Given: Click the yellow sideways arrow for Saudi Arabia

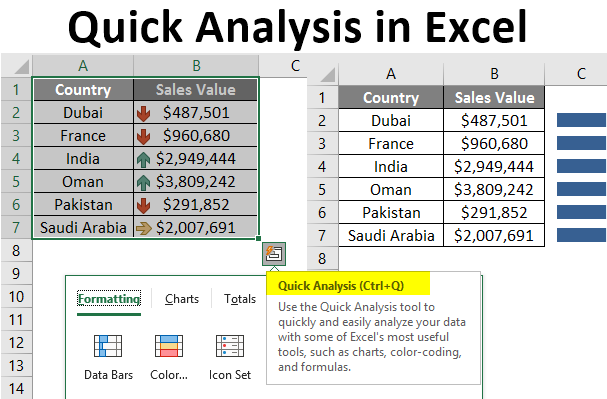Looking at the screenshot, I should 144,228.
